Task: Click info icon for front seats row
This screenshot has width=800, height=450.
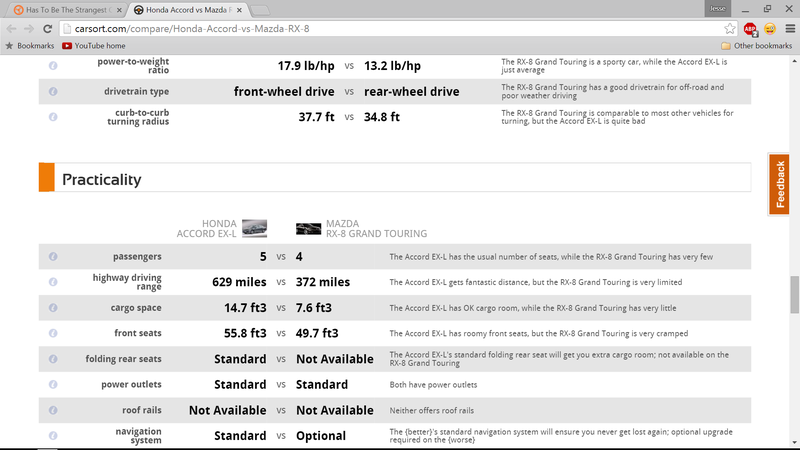Action: click(53, 333)
